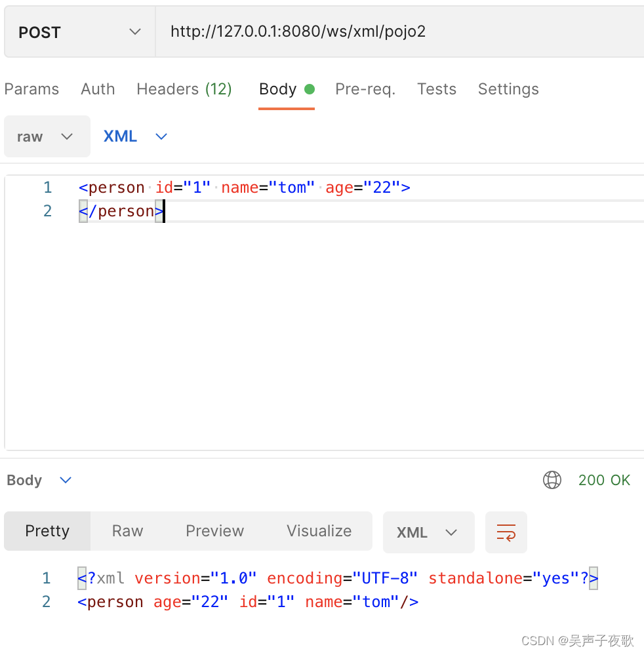Viewport: 644px width, 653px height.
Task: Click line 1 of the request body editor
Action: tap(244, 188)
